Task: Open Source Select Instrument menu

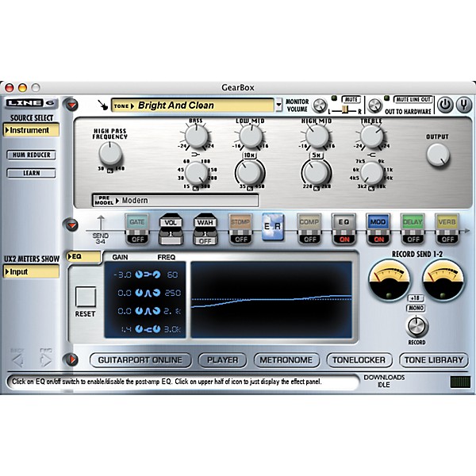Action: tap(31, 130)
